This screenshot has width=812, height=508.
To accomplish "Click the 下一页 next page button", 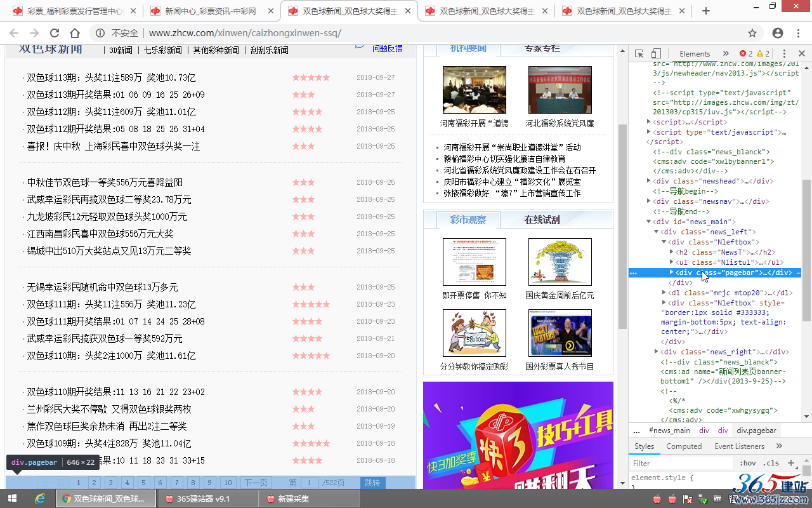I will click(x=256, y=483).
